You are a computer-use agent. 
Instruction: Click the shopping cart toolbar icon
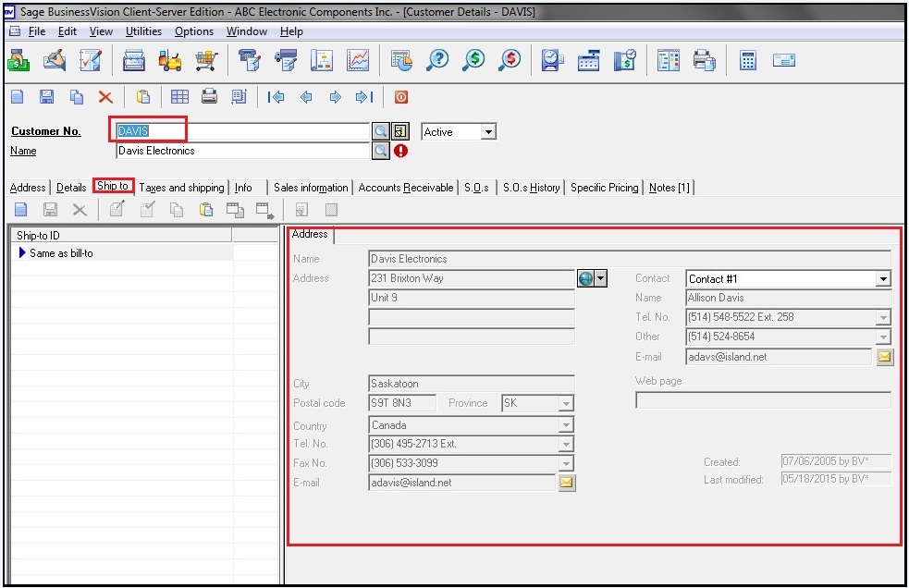pos(206,60)
